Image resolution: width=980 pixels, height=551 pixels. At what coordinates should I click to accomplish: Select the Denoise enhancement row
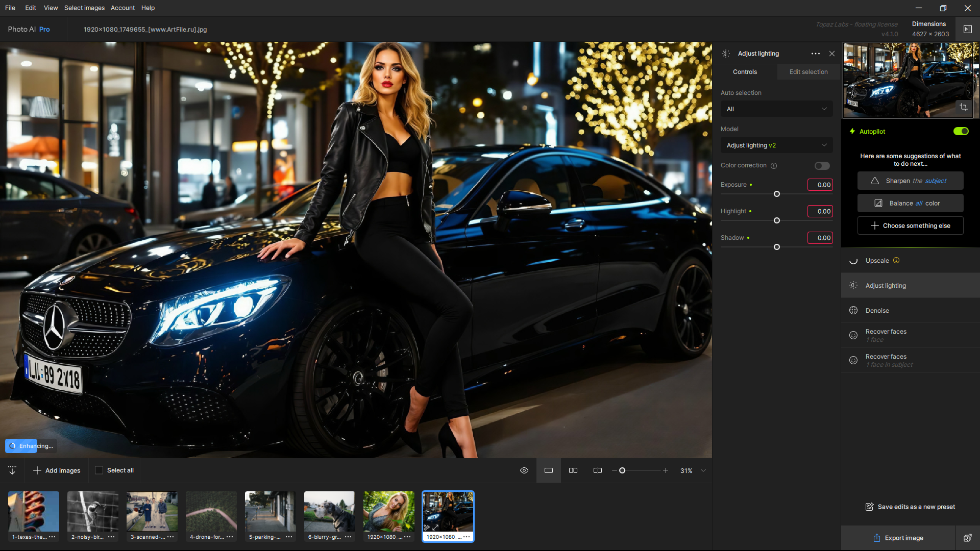click(x=910, y=310)
